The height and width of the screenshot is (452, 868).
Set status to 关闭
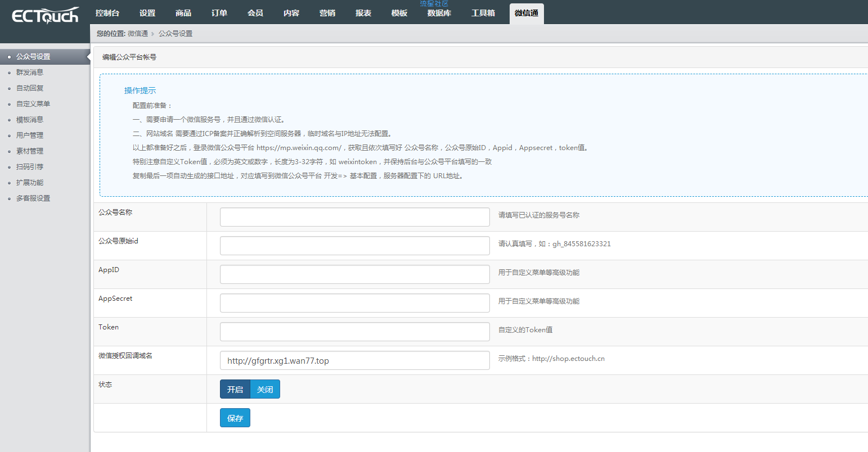tap(265, 389)
